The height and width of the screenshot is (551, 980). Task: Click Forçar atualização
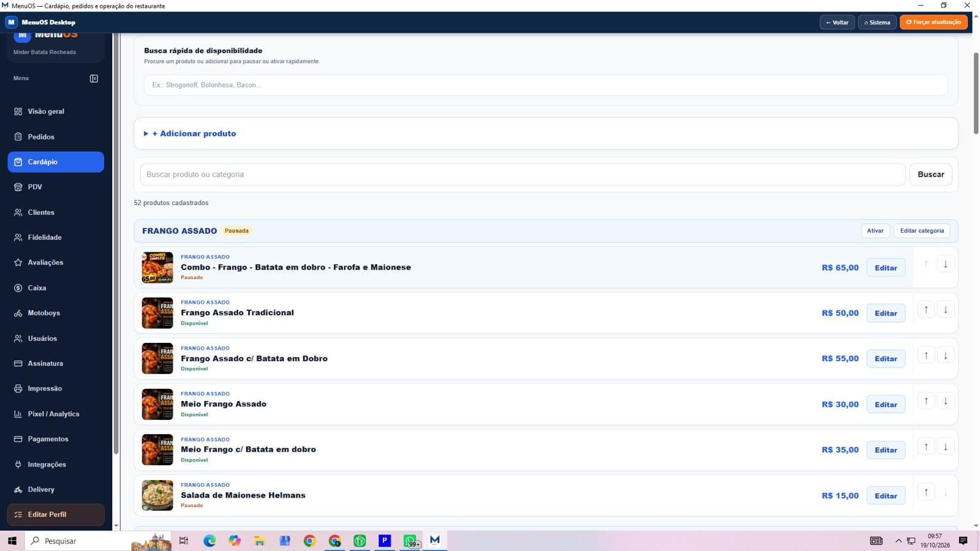coord(933,22)
